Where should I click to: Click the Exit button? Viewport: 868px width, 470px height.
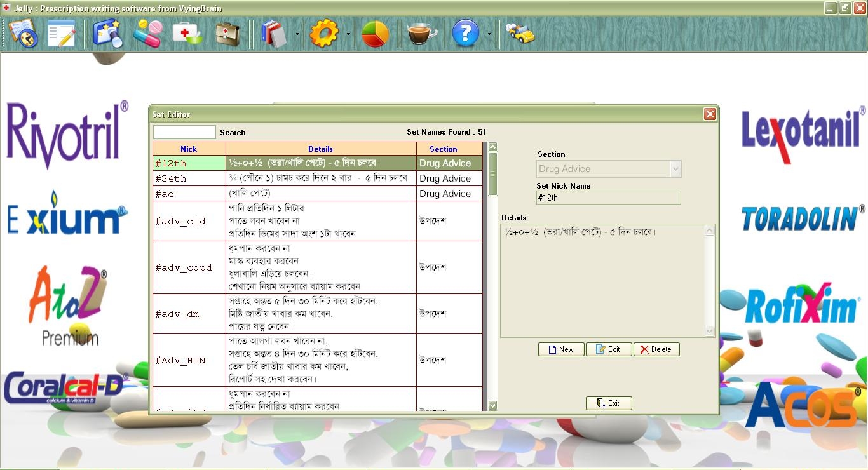(609, 403)
